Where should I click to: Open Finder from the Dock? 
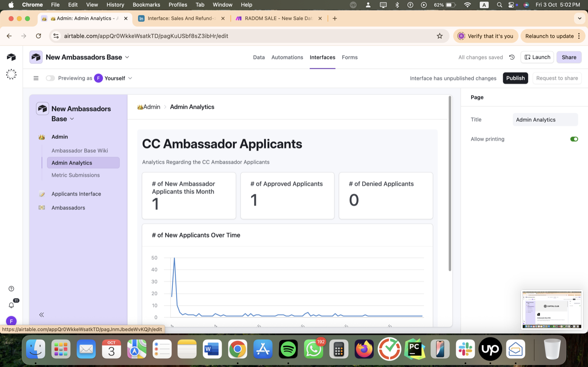click(36, 349)
